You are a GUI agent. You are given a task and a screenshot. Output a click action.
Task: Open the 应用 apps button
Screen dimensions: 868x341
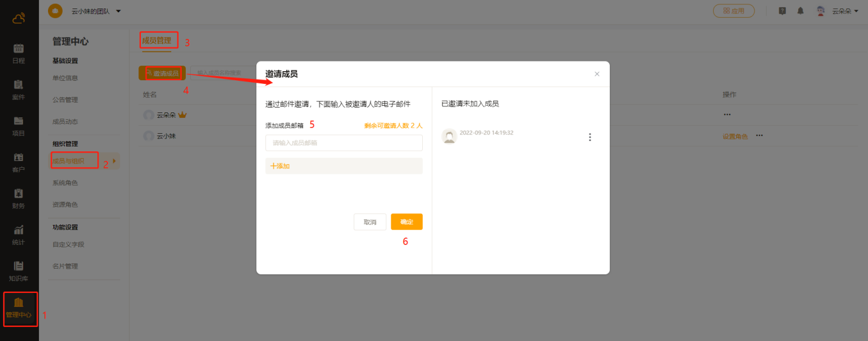point(733,11)
